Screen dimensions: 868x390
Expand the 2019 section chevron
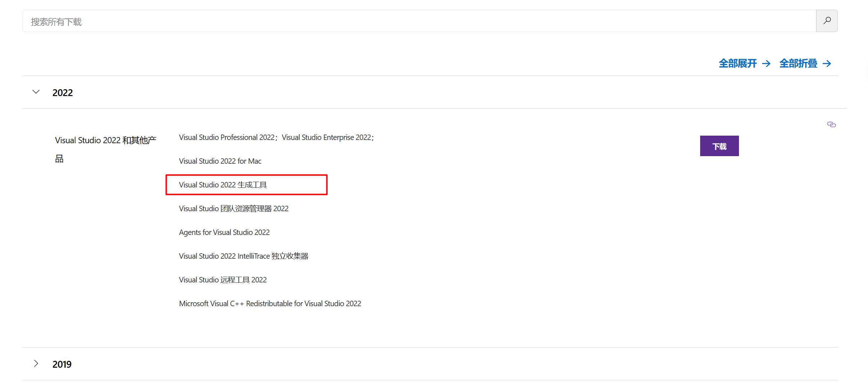36,364
